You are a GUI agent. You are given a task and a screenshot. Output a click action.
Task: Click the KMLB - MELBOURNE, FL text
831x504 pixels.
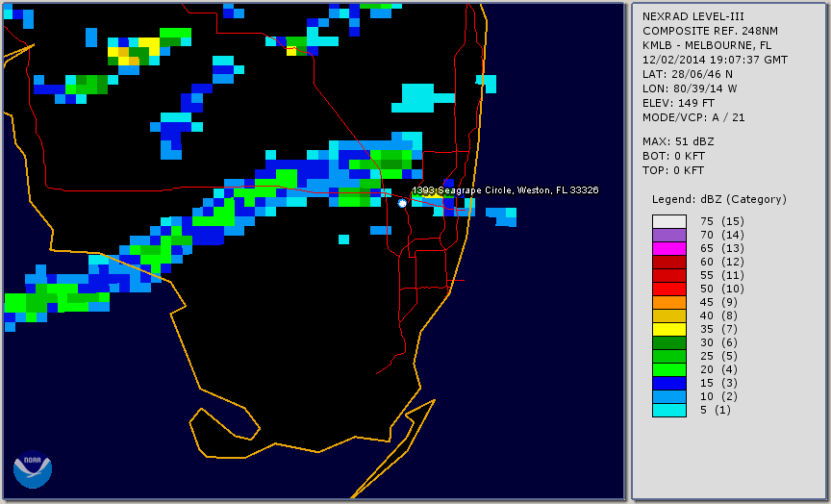click(x=707, y=45)
